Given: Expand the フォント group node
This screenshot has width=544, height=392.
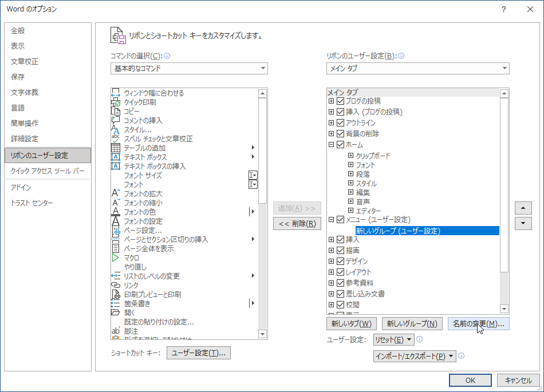Looking at the screenshot, I should [x=351, y=165].
